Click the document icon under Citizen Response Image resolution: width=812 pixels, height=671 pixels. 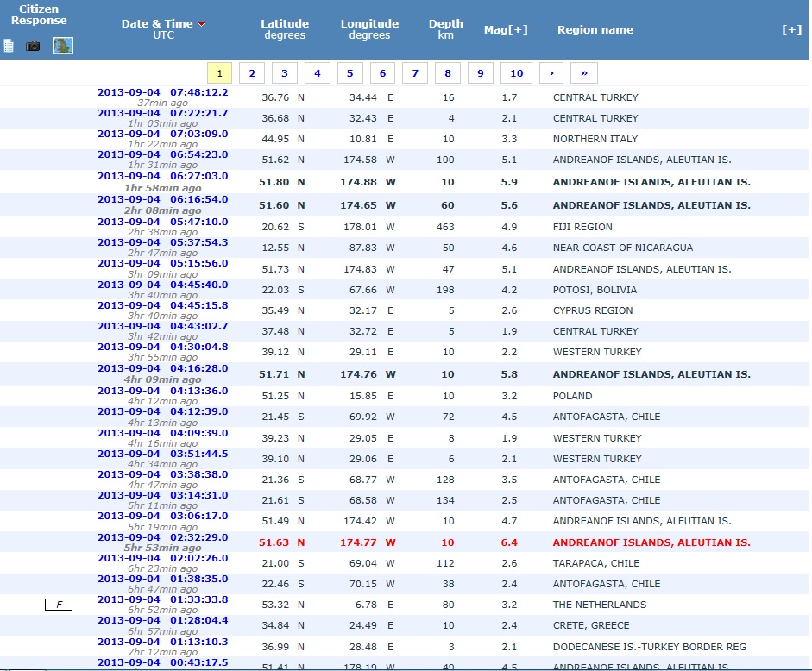(x=9, y=46)
